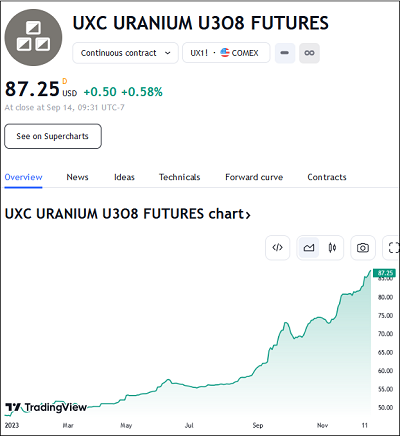
Task: Take a chart snapshot with camera icon
Action: (x=363, y=248)
